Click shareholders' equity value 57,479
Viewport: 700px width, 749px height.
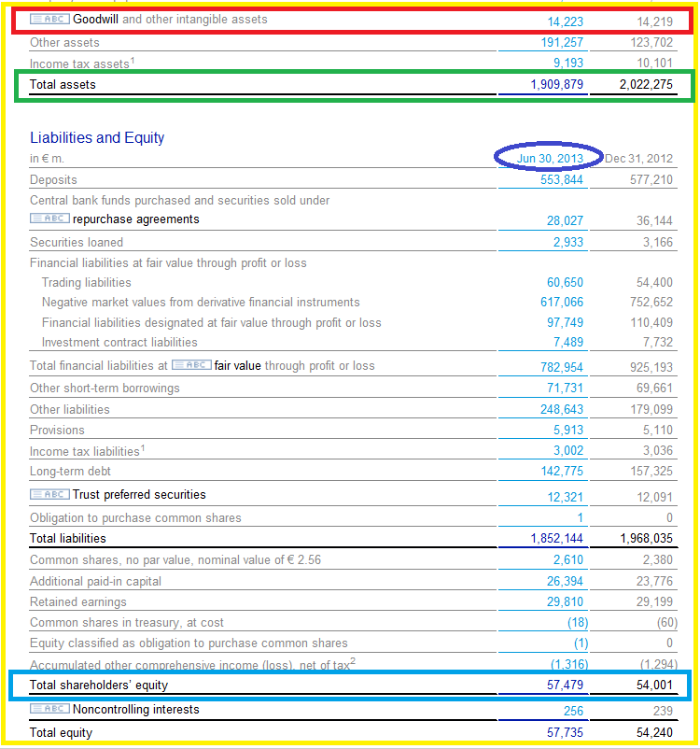pyautogui.click(x=565, y=685)
